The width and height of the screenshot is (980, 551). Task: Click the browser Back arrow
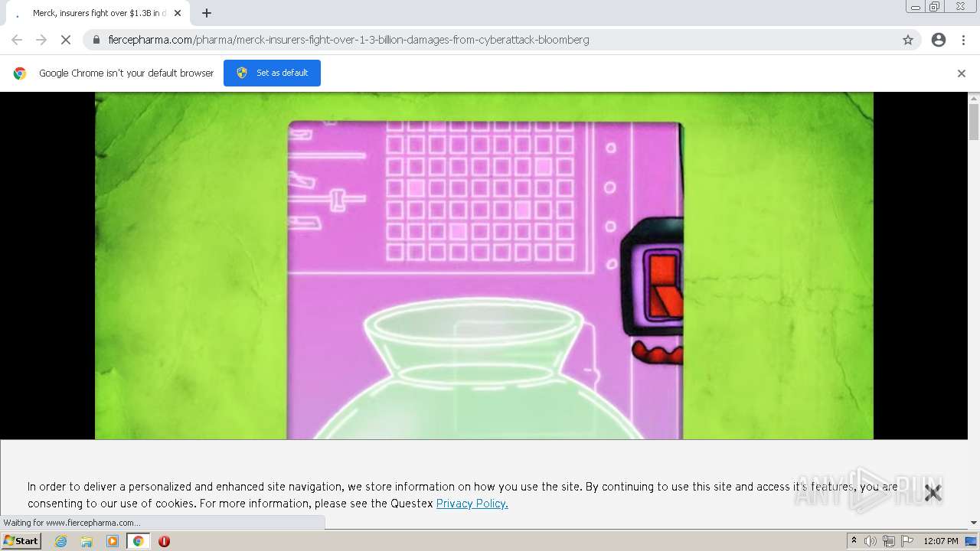(x=17, y=40)
